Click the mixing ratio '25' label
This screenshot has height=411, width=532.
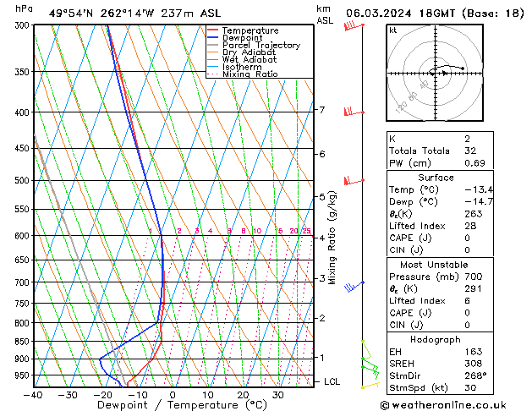click(306, 231)
